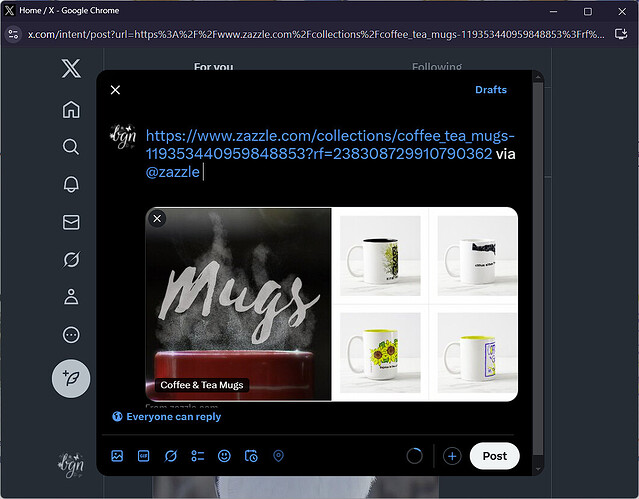Viewport: 639px width, 499px height.
Task: Click the black-rimmed mug thumbnail
Action: [x=380, y=256]
